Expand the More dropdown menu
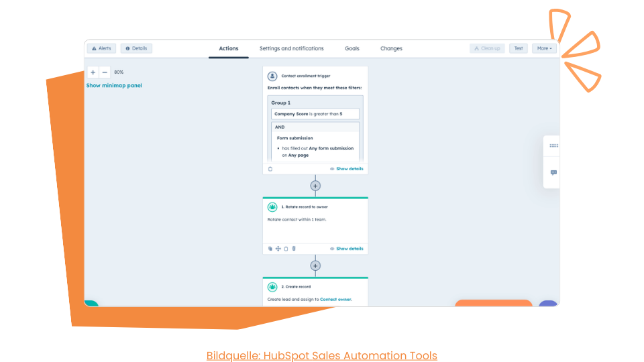 (544, 48)
